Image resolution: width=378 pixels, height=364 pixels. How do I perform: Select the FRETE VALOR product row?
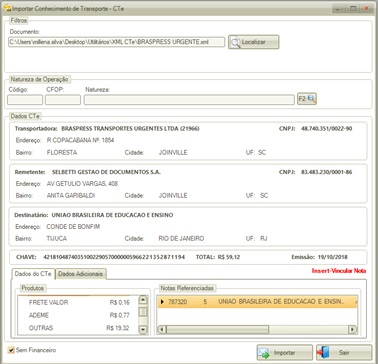click(79, 302)
